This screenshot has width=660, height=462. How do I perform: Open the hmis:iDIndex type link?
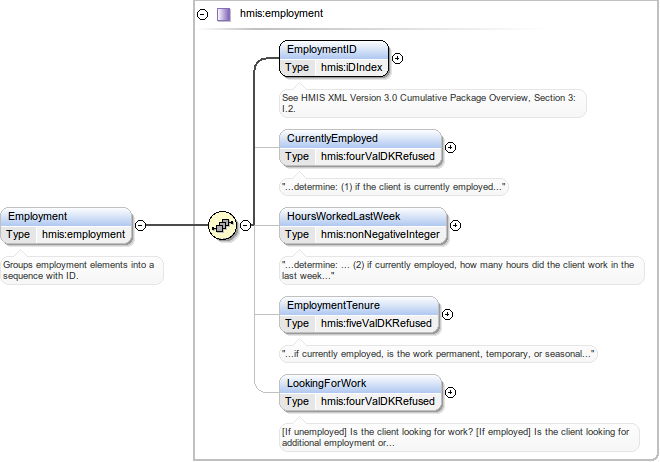click(x=350, y=67)
